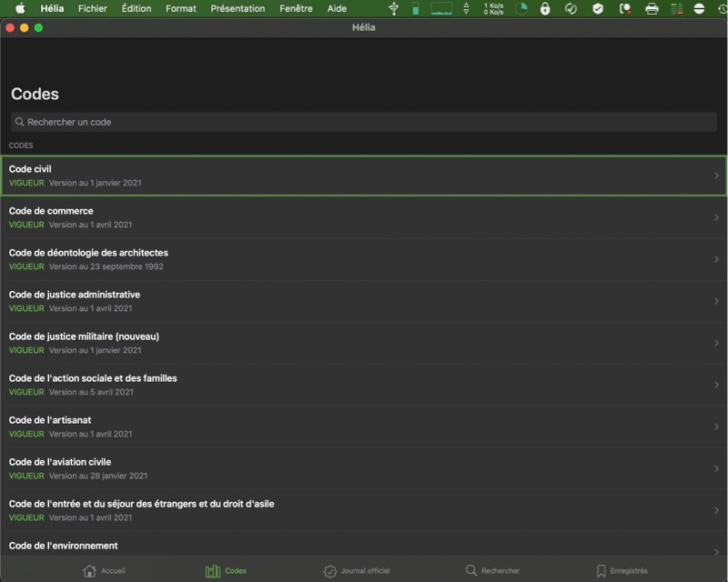Viewport: 728px width, 582px height.
Task: Click the printer icon in menu bar
Action: (x=652, y=9)
